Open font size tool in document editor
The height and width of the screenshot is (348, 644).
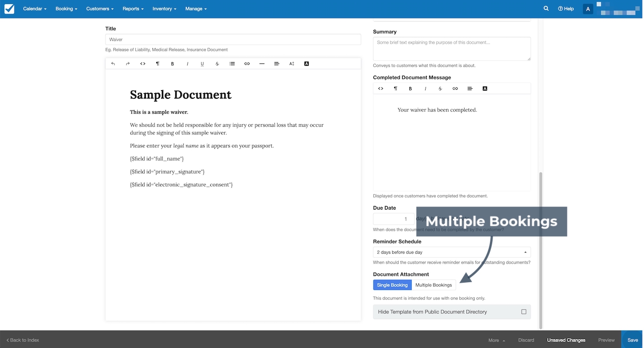coord(292,64)
